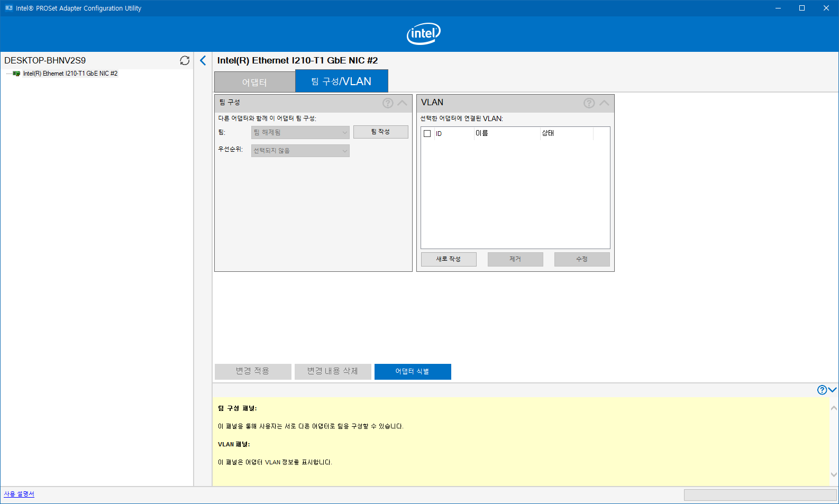Select Intel(R) Ethernet I210-T1 GbE NIC #2 in tree

[x=70, y=74]
